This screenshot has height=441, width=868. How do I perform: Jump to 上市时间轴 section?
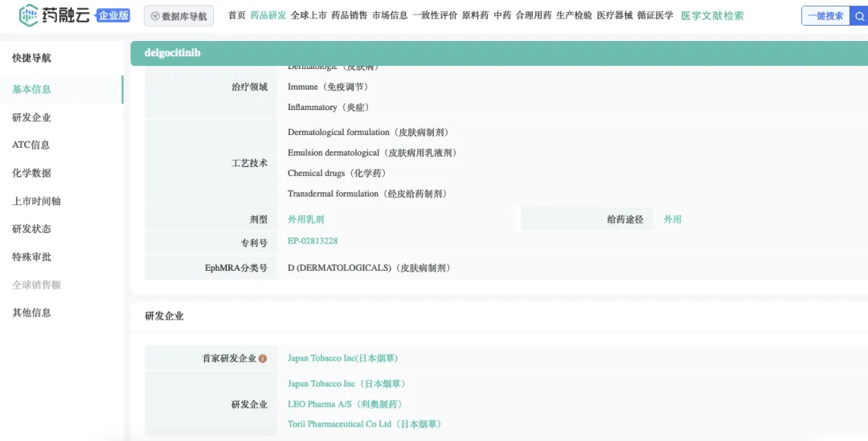36,201
